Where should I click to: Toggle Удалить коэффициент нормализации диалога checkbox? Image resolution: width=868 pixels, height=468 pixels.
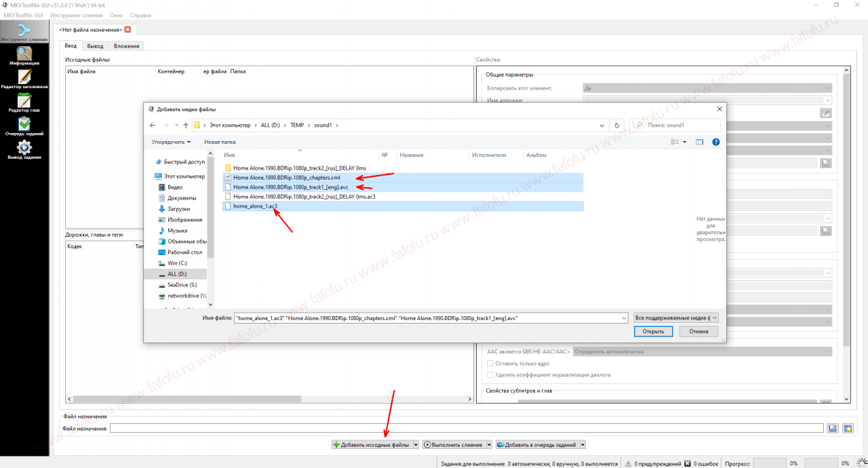(x=490, y=374)
